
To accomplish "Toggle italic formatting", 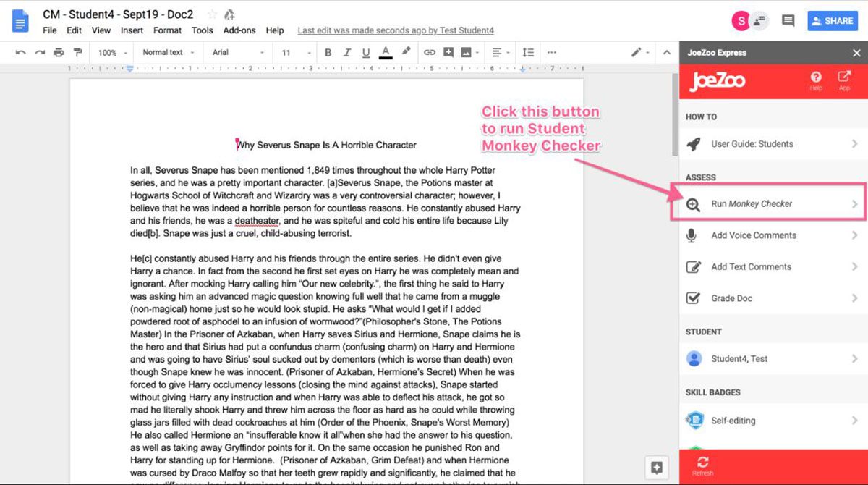I will coord(346,52).
